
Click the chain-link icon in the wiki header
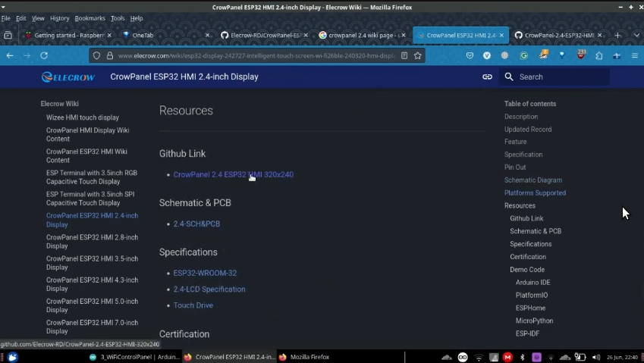(x=487, y=77)
